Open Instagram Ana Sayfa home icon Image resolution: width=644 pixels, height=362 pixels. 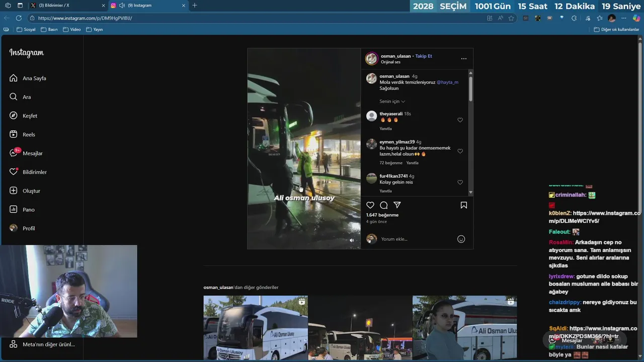click(x=14, y=78)
